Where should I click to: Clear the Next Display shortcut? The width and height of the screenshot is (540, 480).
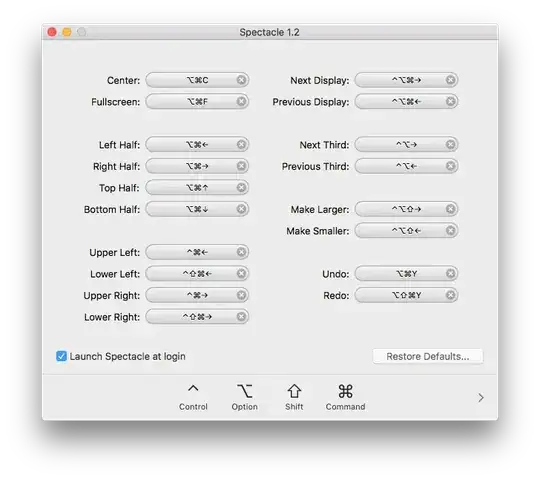point(450,80)
